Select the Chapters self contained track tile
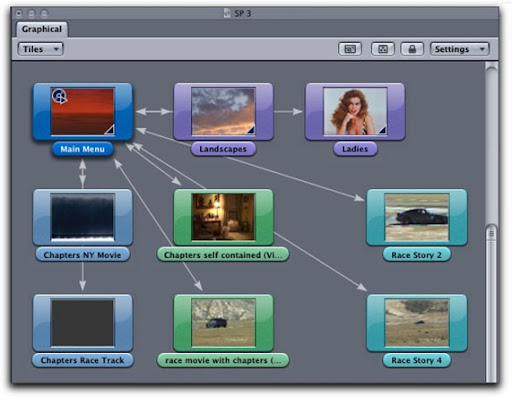 pos(223,218)
